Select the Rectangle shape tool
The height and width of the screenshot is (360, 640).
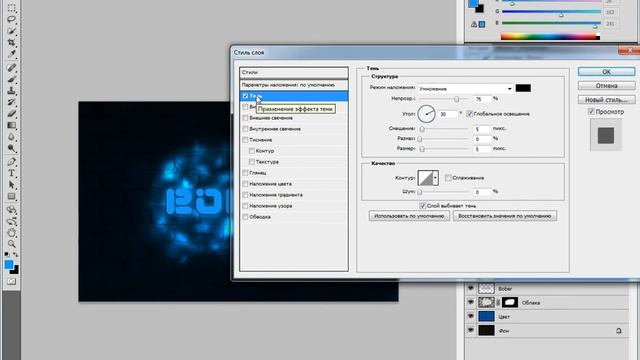pos(11,196)
